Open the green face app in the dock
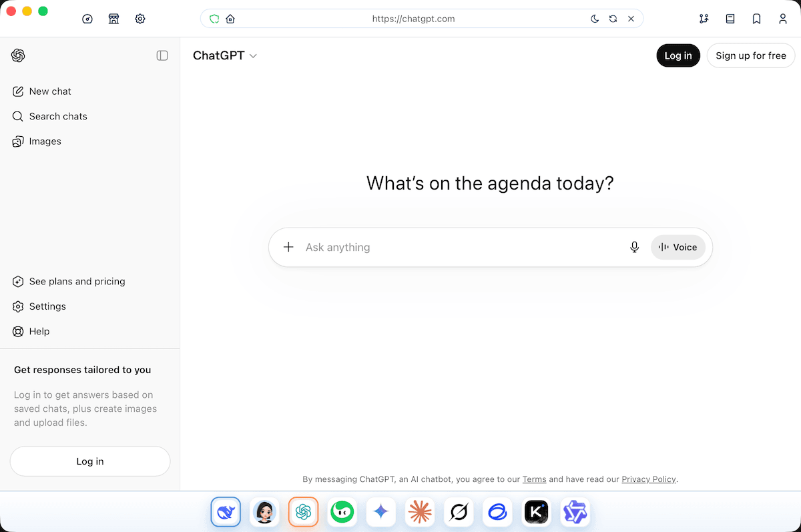 click(342, 512)
